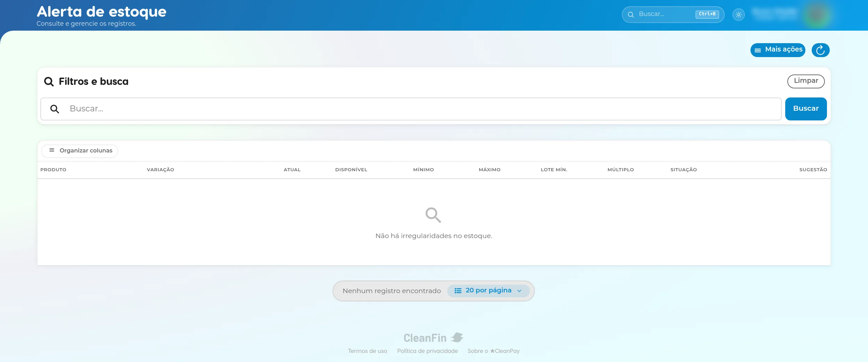Focus the Filtros e busca search field
The image size is (868, 362).
(411, 109)
